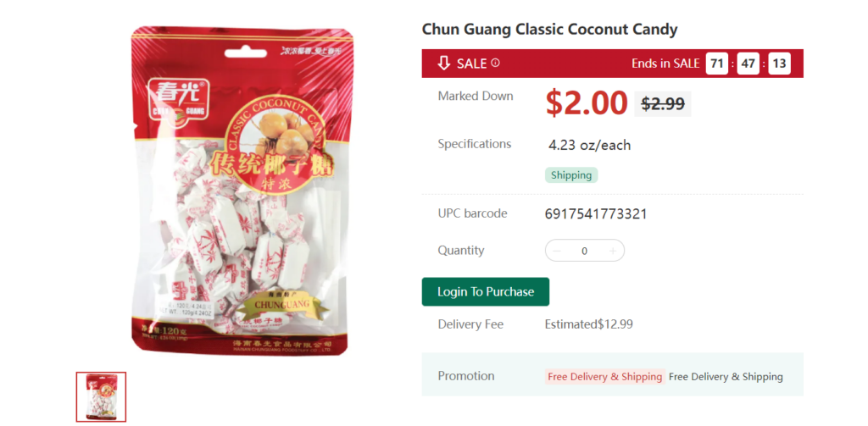The height and width of the screenshot is (426, 868).
Task: Click the down-arrow SALE icon
Action: point(444,64)
